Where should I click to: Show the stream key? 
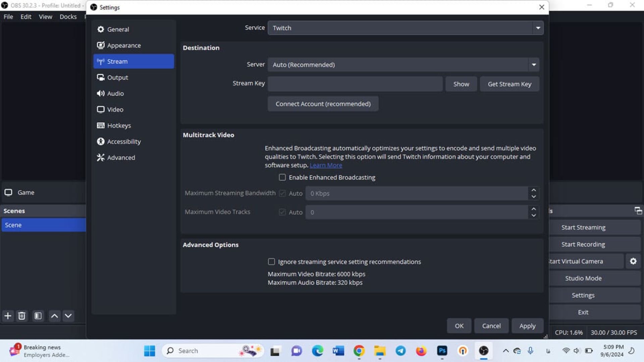[461, 84]
